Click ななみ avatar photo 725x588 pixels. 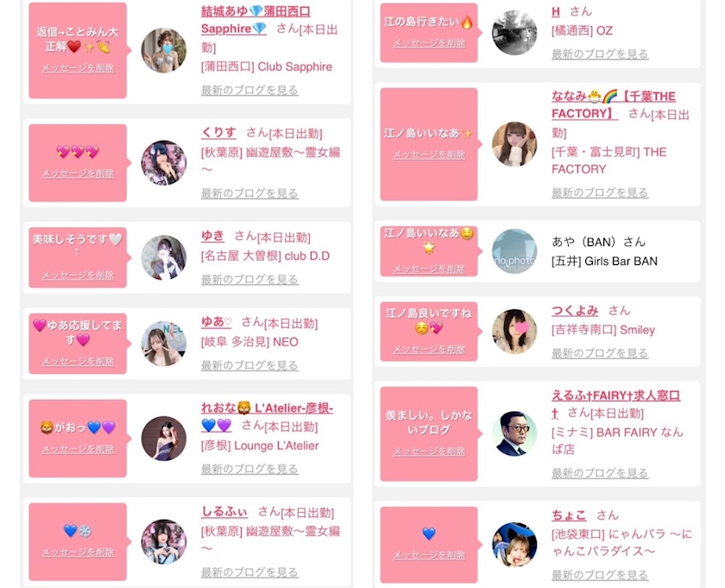coord(514,144)
